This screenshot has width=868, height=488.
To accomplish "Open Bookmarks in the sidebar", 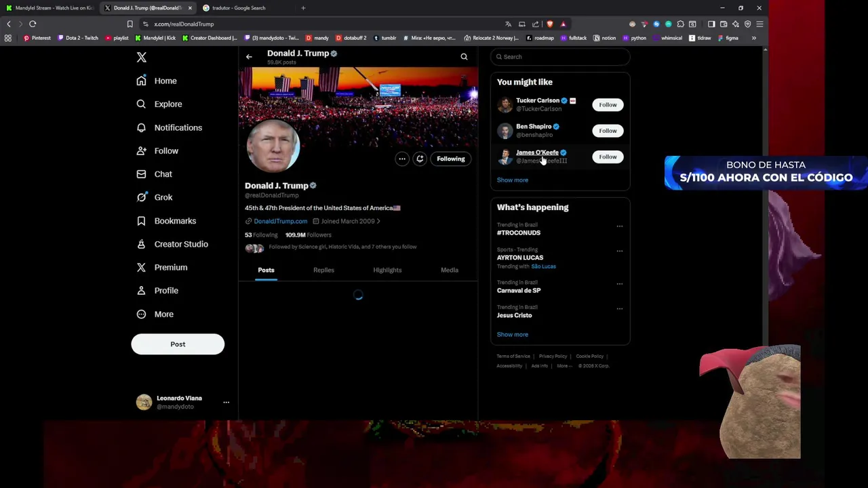I will [165, 221].
